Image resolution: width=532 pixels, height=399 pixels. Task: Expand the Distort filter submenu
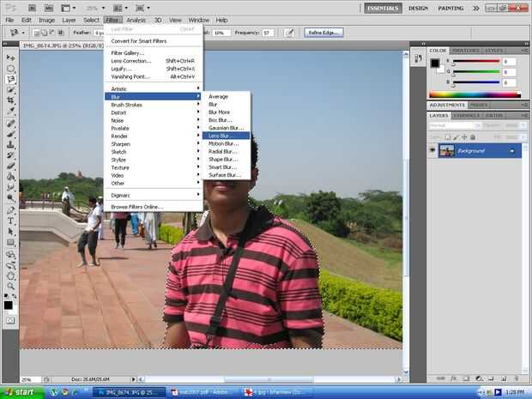[x=153, y=112]
